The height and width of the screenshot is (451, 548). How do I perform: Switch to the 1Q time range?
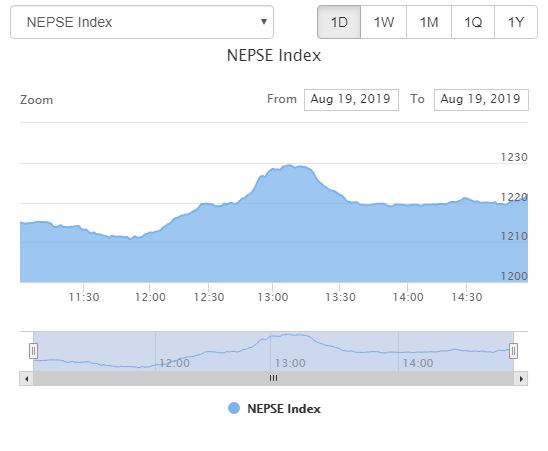click(473, 22)
